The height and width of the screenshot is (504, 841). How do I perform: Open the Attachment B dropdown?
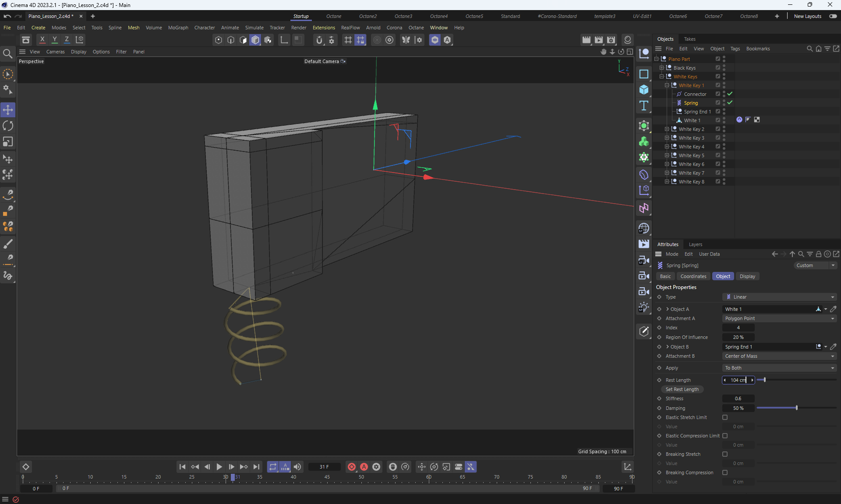click(779, 356)
